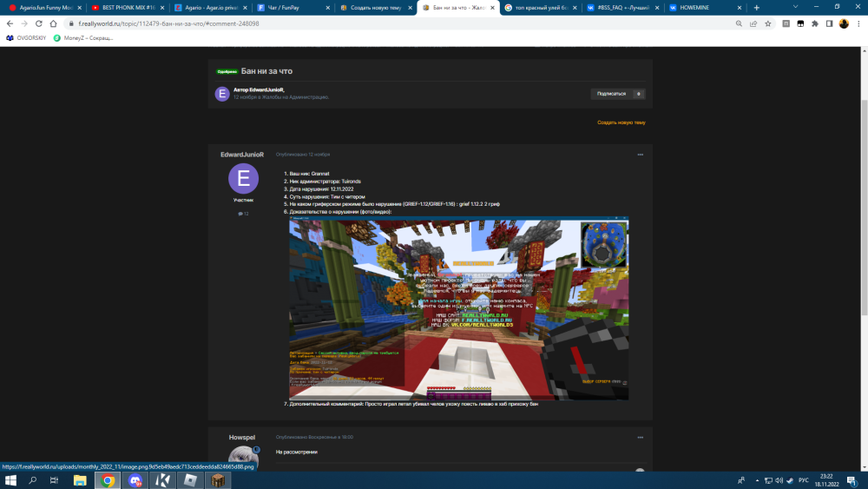Click the Создать новую тему link
Image resolution: width=868 pixels, height=489 pixels.
click(x=621, y=122)
